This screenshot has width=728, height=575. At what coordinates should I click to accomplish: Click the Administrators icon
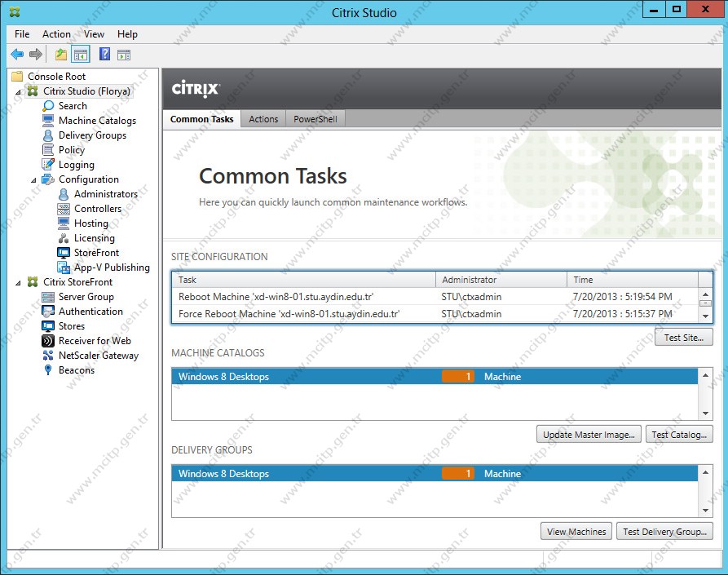click(x=64, y=194)
